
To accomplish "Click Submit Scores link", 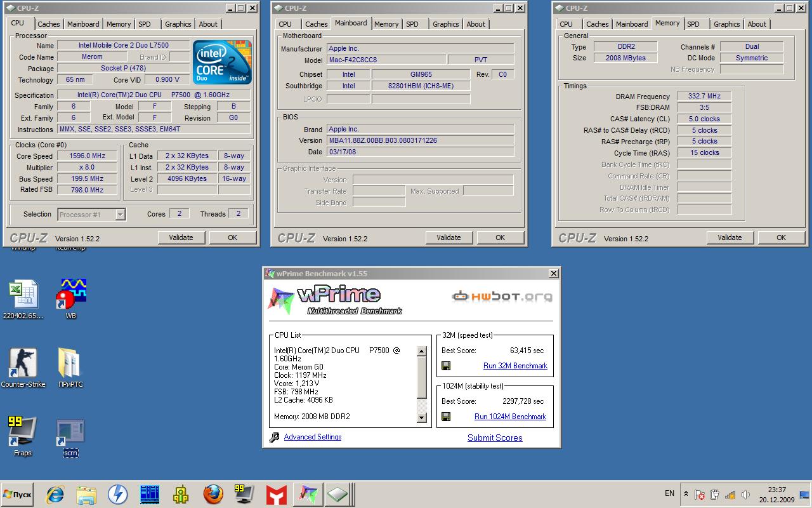I will (495, 438).
